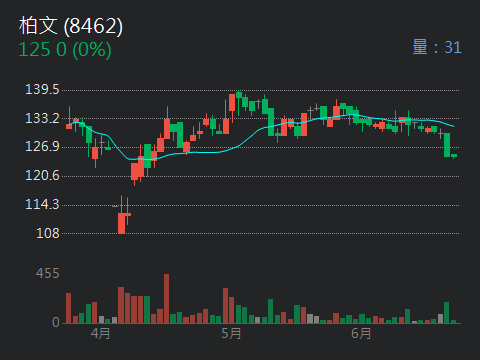
Task: Click the 114.3 price axis label
Action: (x=42, y=204)
